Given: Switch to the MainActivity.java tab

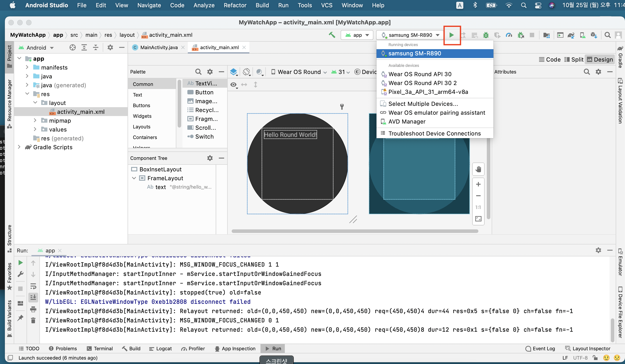Looking at the screenshot, I should 159,47.
